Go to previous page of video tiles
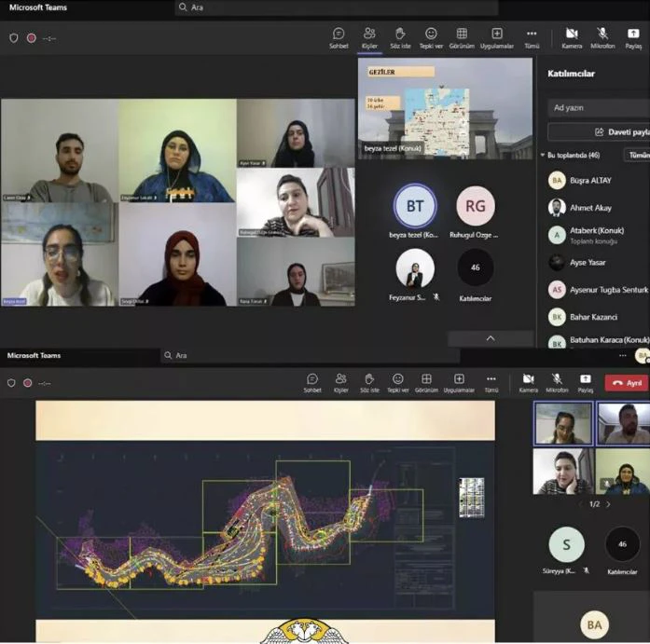 581,504
